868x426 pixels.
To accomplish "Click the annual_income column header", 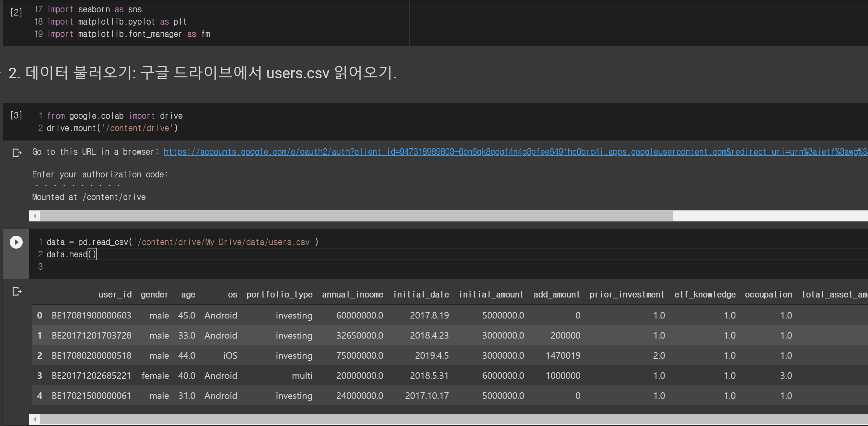I will [x=353, y=295].
